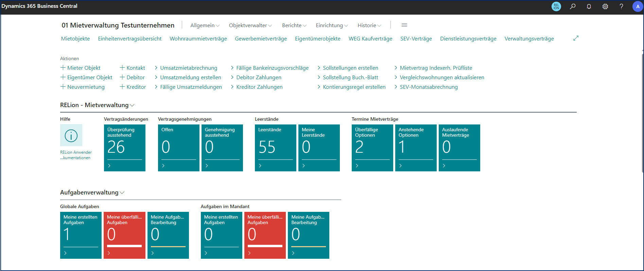
Task: Click the Neuvermietung action
Action: click(86, 87)
